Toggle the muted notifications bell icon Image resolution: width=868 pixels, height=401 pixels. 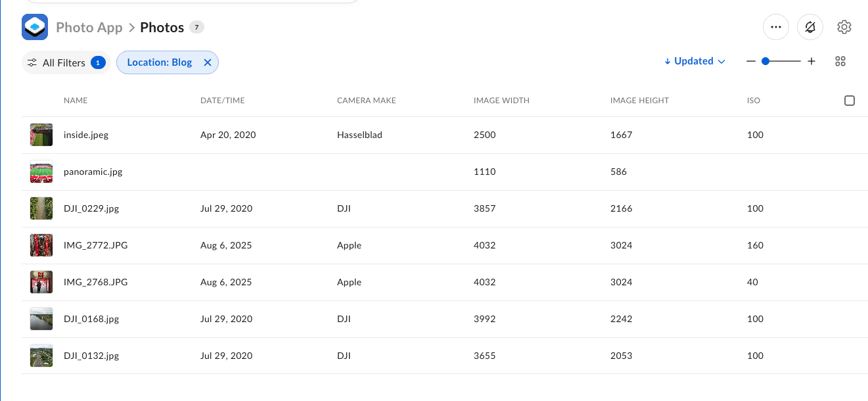(810, 27)
